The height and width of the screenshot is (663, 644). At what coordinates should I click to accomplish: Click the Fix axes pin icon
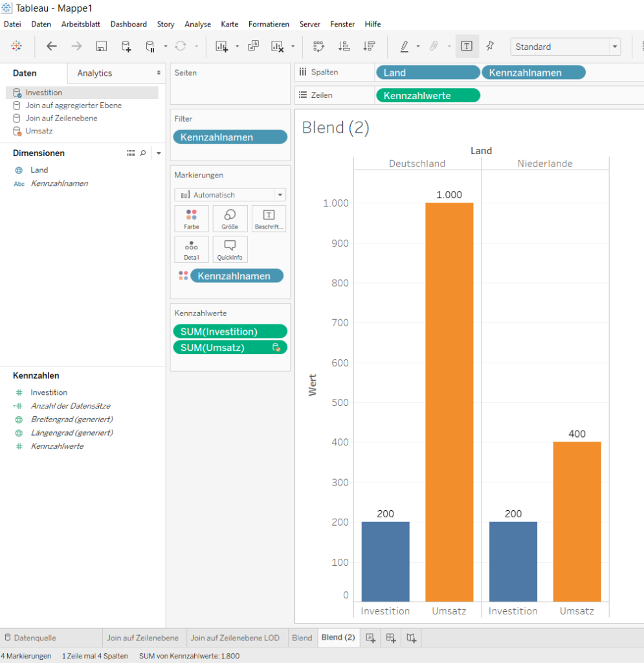[x=490, y=46]
